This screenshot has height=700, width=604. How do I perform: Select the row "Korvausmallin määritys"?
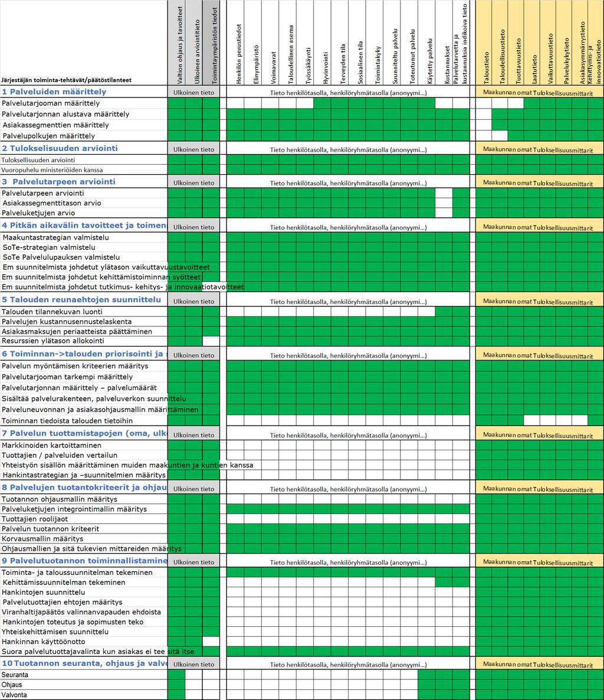coord(42,539)
